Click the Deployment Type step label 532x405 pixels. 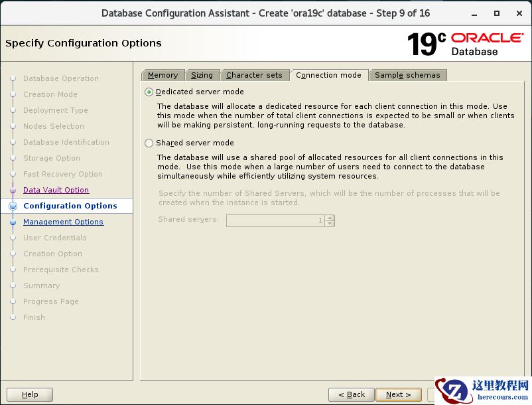click(x=56, y=110)
